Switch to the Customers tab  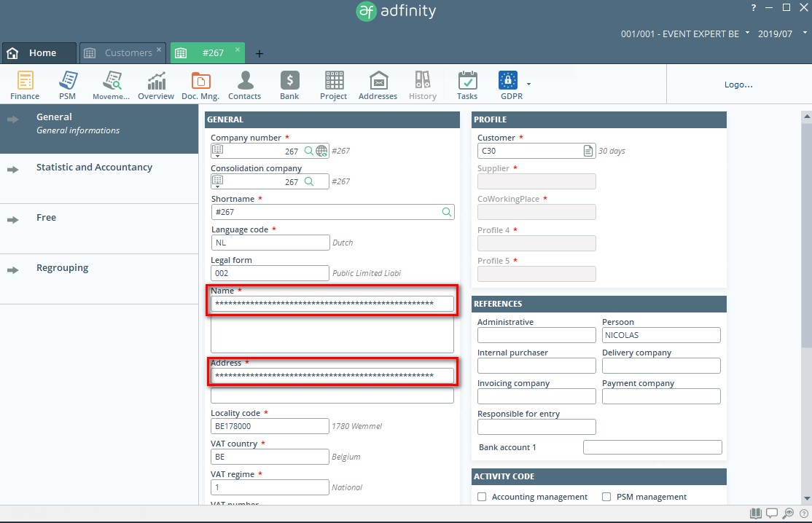120,53
